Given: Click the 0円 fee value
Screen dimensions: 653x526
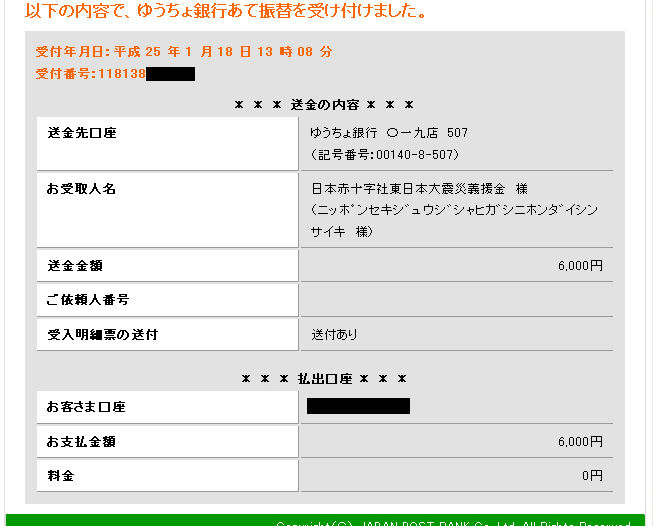Looking at the screenshot, I should pos(592,476).
